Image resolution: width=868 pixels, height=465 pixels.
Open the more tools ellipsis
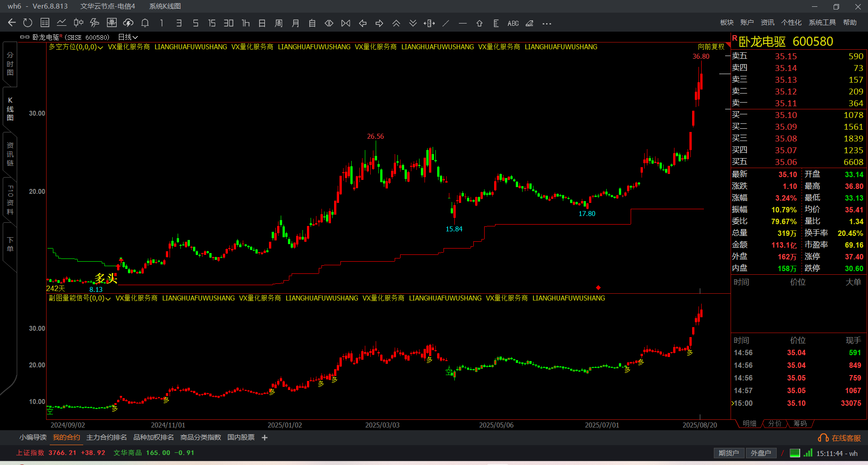coord(547,23)
